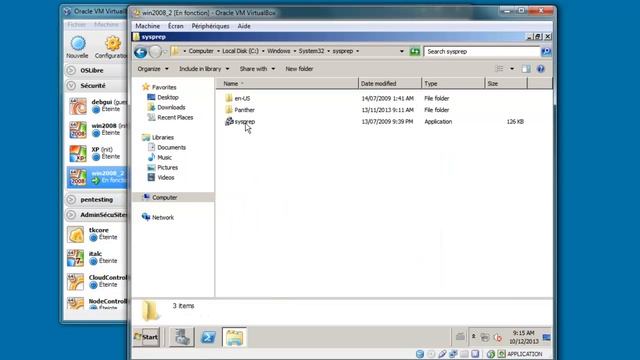Open Fichier menu in VirtualBox Manager
Screen dimensions: 640x360
(x=77, y=24)
